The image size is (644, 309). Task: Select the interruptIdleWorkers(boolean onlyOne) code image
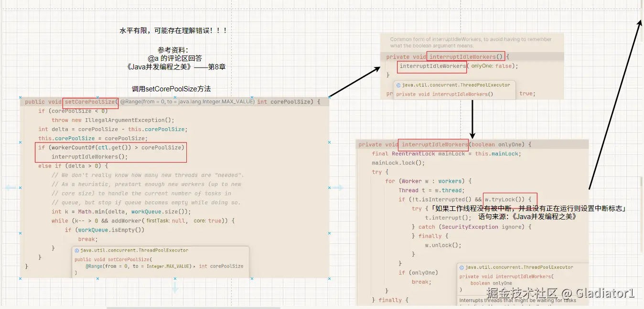point(472,222)
